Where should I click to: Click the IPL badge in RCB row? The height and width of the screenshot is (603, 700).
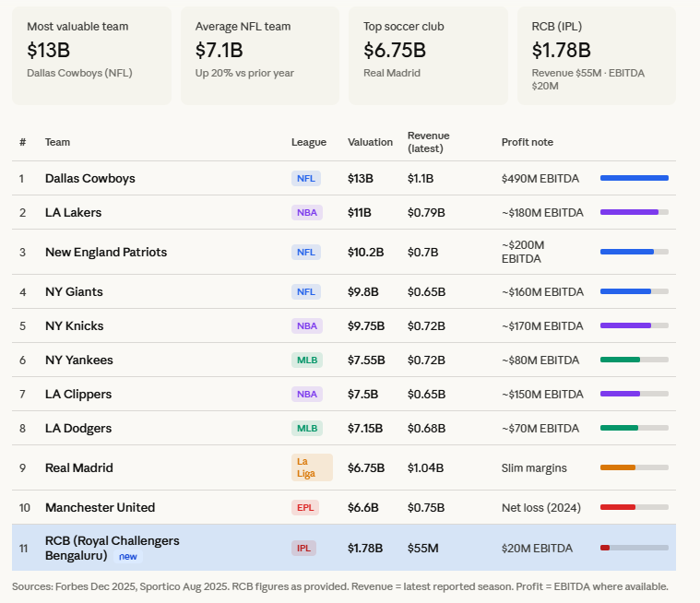click(304, 548)
